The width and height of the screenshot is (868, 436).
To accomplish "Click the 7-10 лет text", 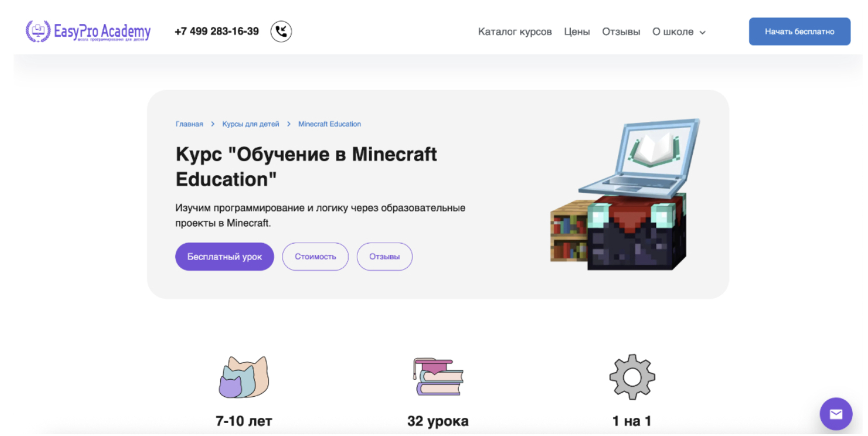I will point(244,421).
